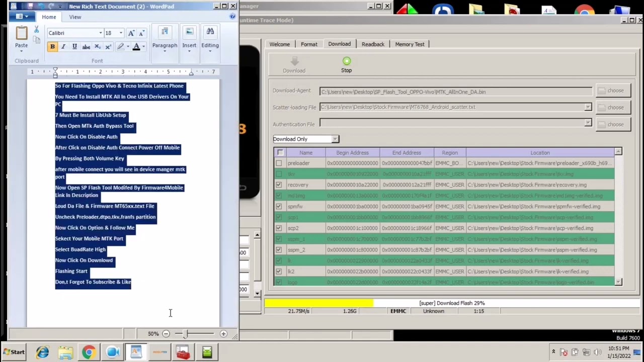Open the font size 18 dropdown
Screen dimensions: 644x362
[x=121, y=33]
